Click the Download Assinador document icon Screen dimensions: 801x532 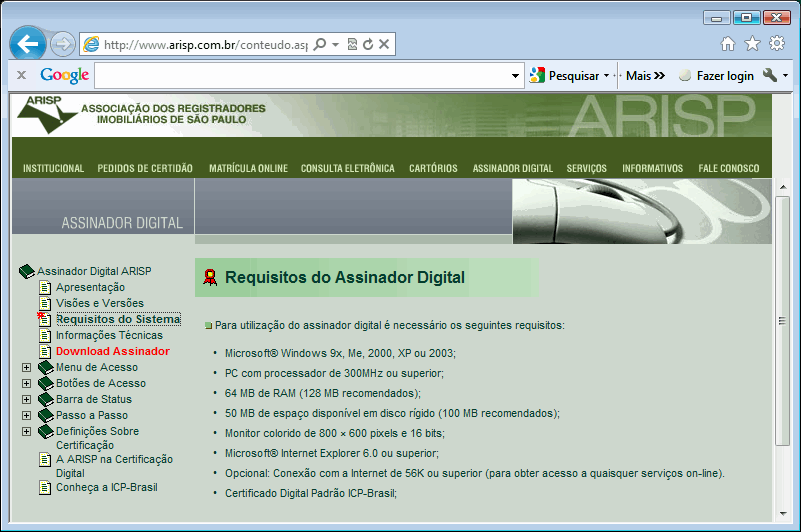[x=45, y=351]
